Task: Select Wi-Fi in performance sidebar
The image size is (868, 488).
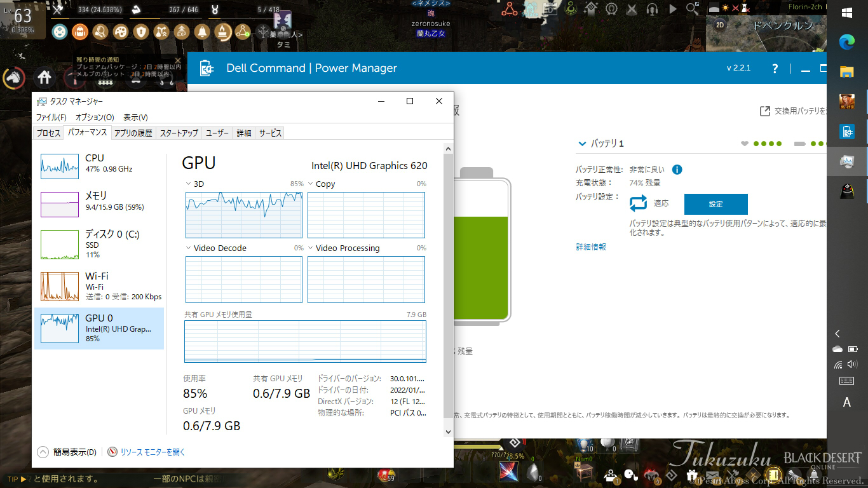Action: [x=99, y=286]
